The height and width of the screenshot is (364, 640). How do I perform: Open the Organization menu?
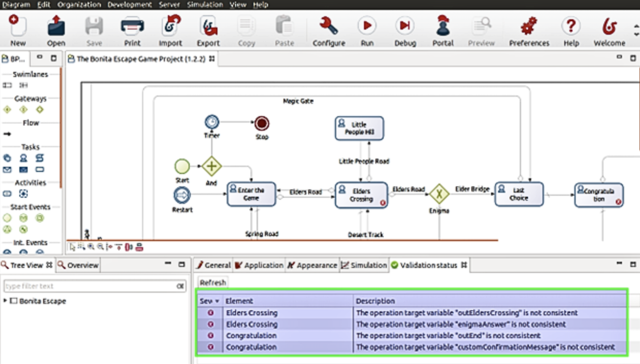79,4
